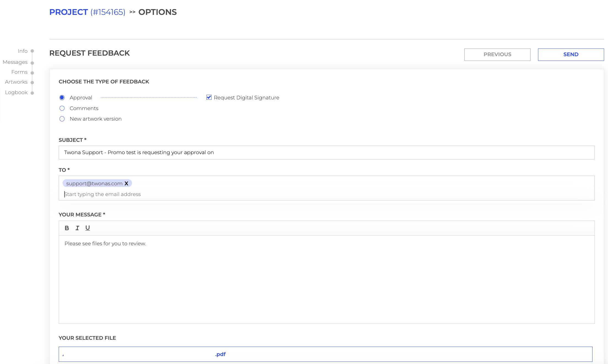608x364 pixels.
Task: Navigate to Artworks section
Action: pyautogui.click(x=16, y=82)
